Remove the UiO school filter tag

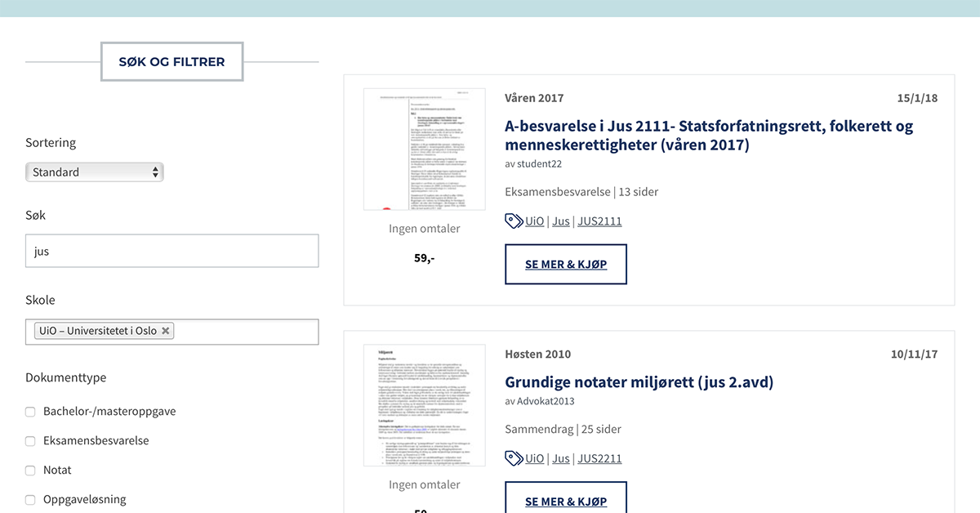tap(166, 331)
